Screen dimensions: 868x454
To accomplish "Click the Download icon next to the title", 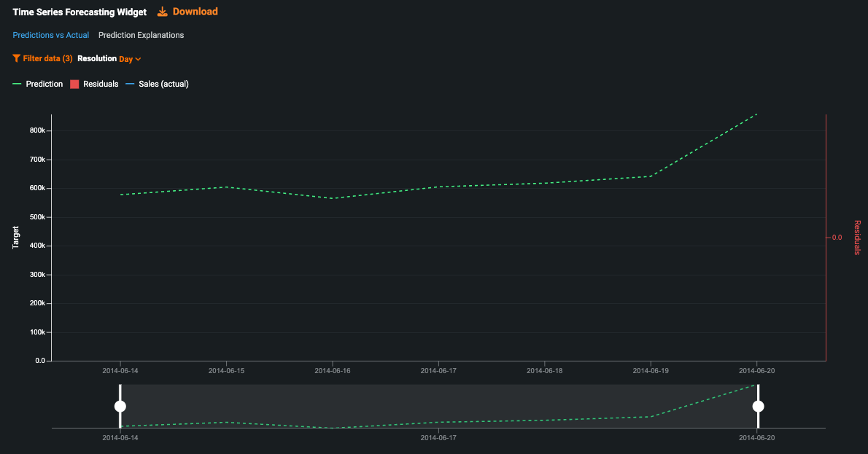I will pos(163,12).
